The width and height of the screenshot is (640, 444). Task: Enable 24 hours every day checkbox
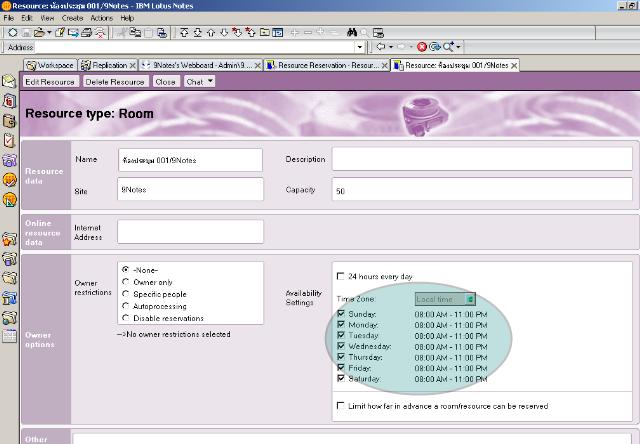[341, 276]
